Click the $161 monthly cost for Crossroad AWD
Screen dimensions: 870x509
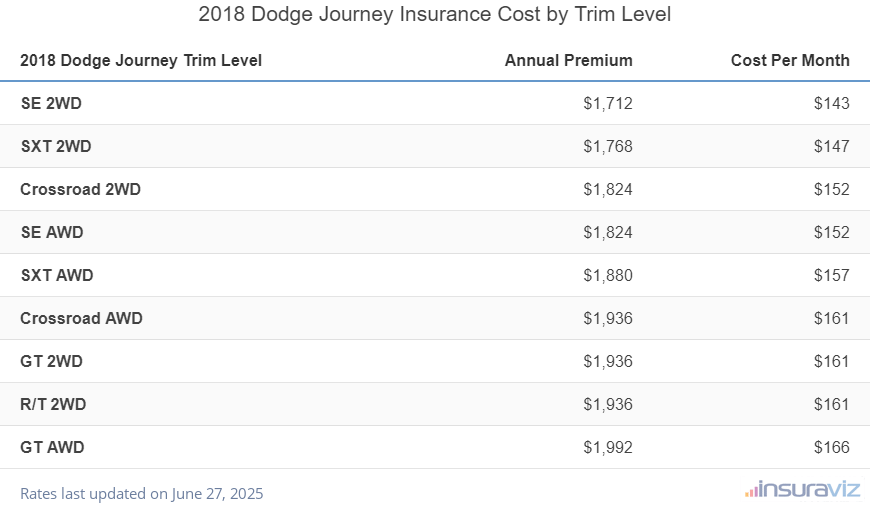[832, 318]
